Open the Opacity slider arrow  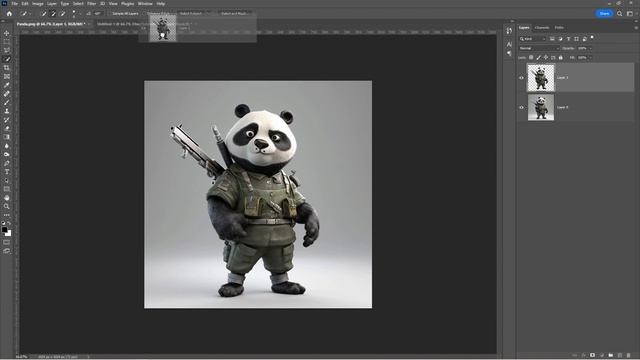(590, 48)
